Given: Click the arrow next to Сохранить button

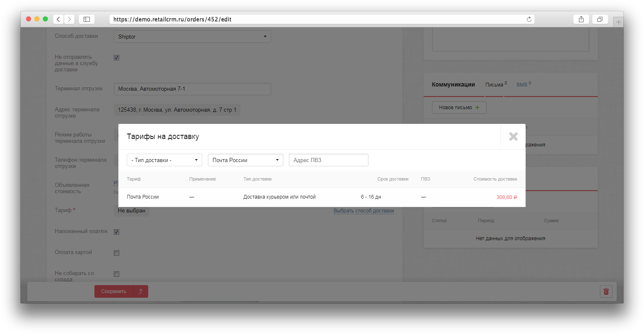Looking at the screenshot, I should pyautogui.click(x=141, y=291).
